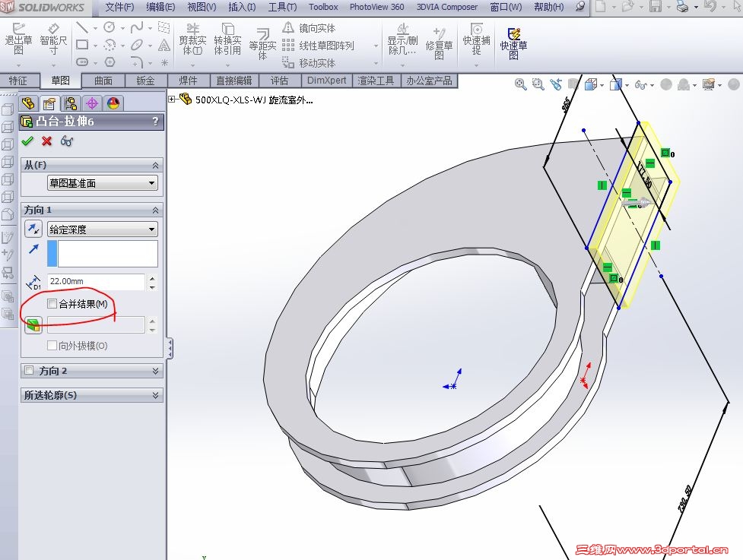
Task: Expand the 方向 2 section
Action: click(x=155, y=371)
